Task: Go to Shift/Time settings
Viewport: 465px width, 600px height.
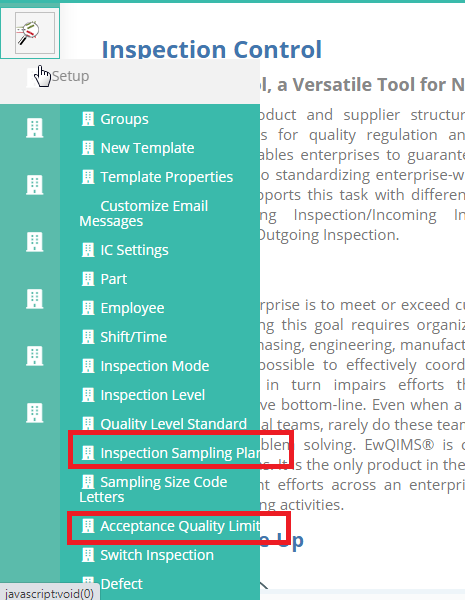Action: (x=134, y=337)
